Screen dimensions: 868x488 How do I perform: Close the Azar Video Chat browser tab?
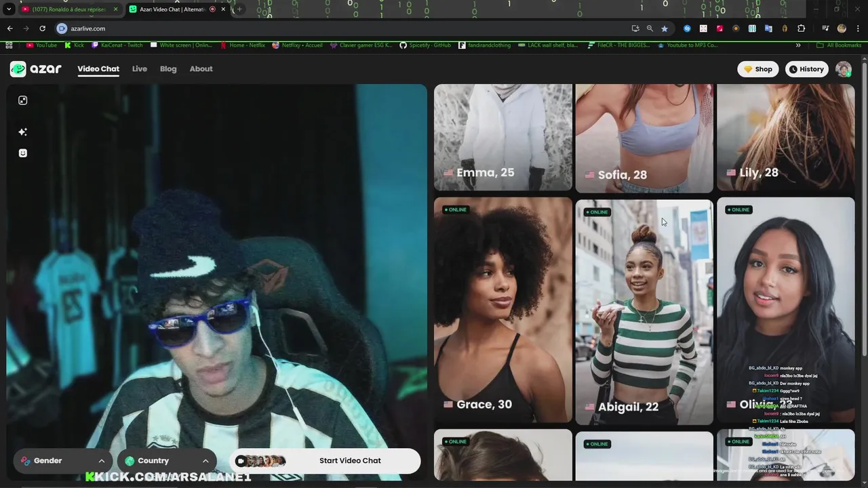point(223,9)
